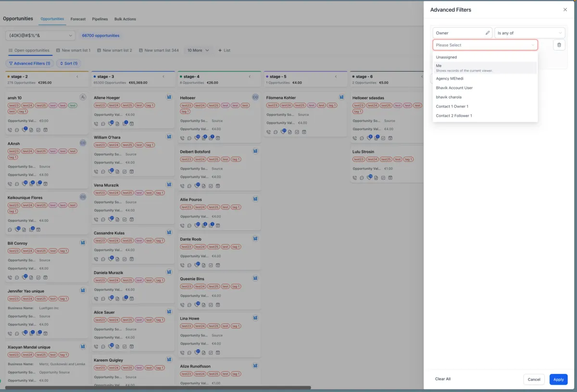Expand the 10 More smart lists dropdown

pyautogui.click(x=198, y=50)
